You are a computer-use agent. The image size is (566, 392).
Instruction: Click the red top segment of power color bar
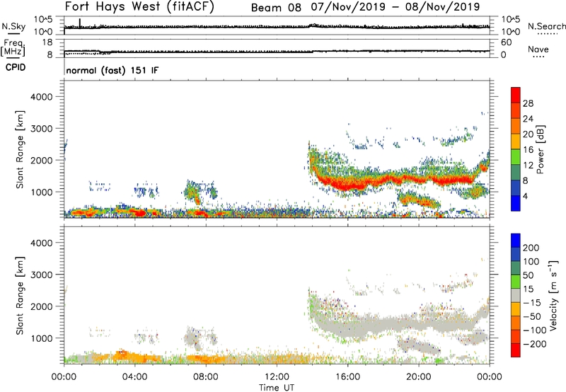pyautogui.click(x=516, y=95)
